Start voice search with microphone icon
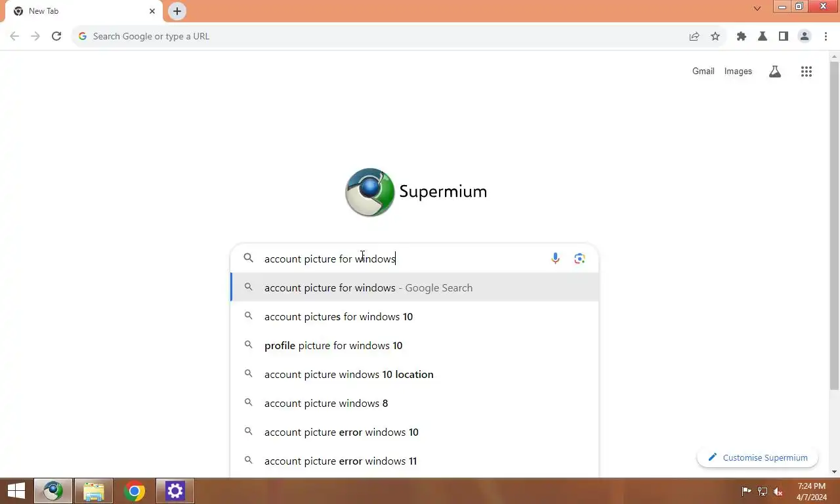 pyautogui.click(x=555, y=259)
